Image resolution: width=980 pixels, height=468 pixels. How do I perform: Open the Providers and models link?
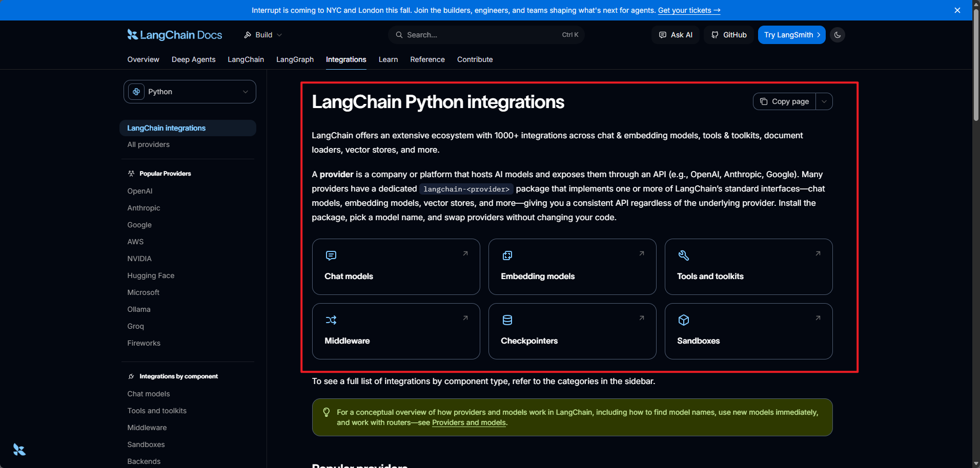tap(469, 422)
